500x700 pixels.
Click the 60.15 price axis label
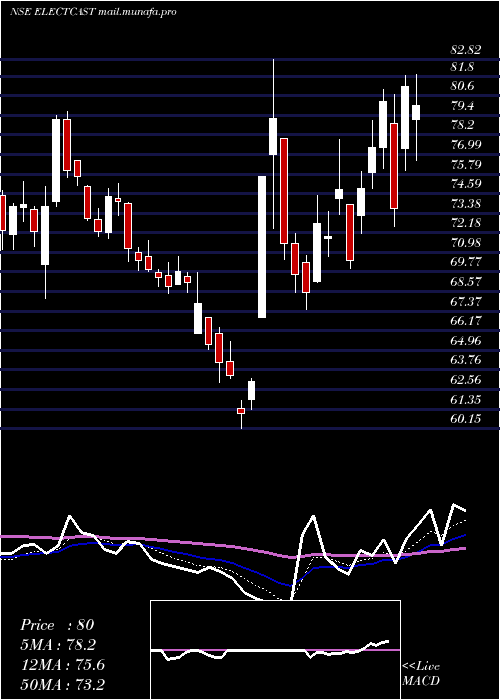tap(466, 419)
